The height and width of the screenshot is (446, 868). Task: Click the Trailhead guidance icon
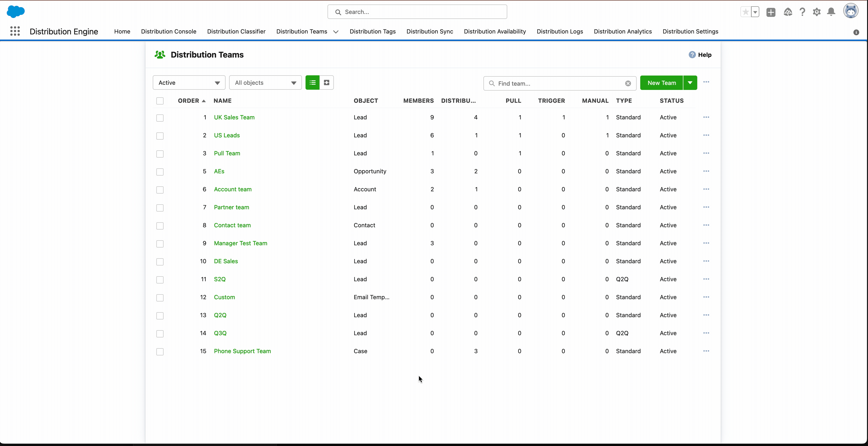point(788,12)
